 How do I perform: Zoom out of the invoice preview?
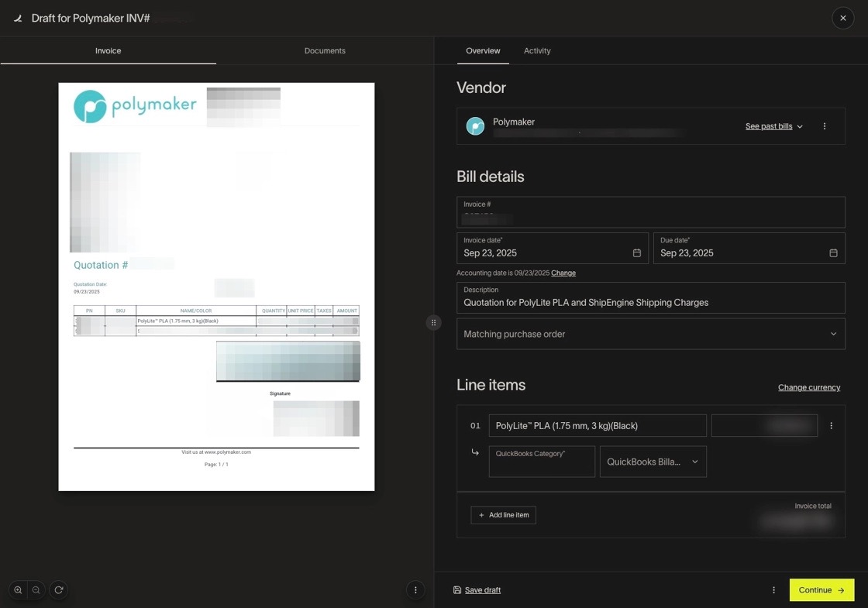(36, 590)
